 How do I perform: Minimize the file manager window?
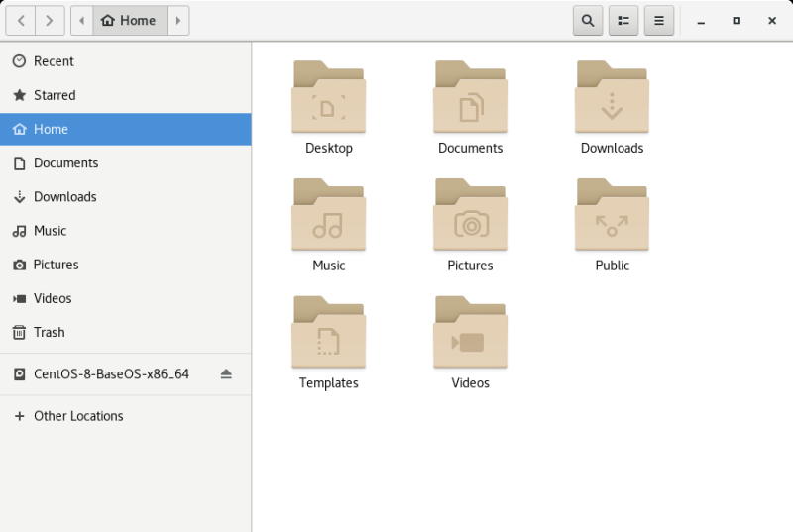point(701,21)
